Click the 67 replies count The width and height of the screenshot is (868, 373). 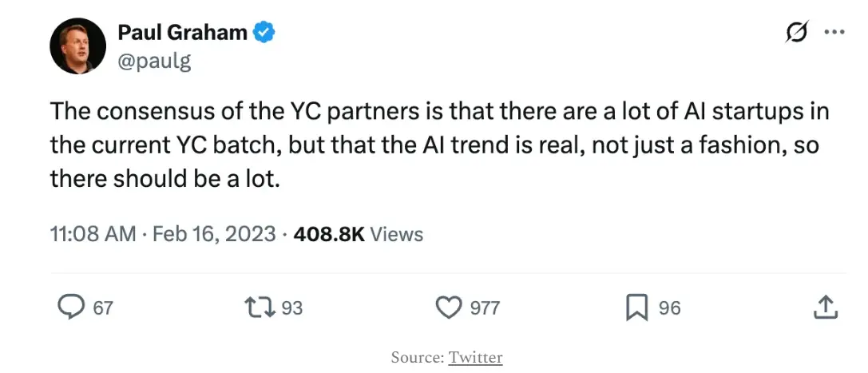[x=103, y=308]
